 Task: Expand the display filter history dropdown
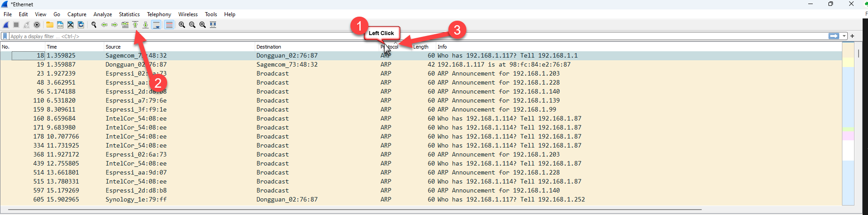coord(844,36)
